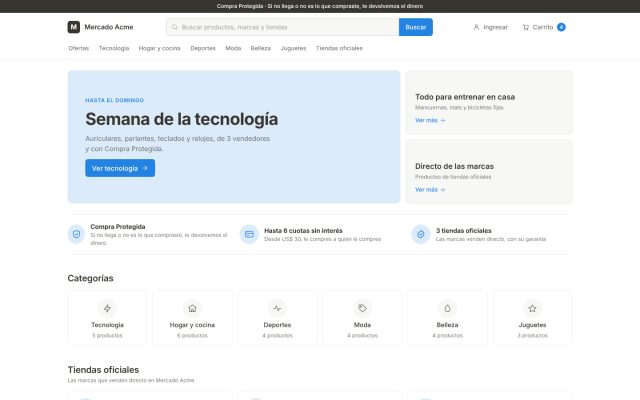Focus the product search field
The height and width of the screenshot is (400, 640).
coord(282,27)
